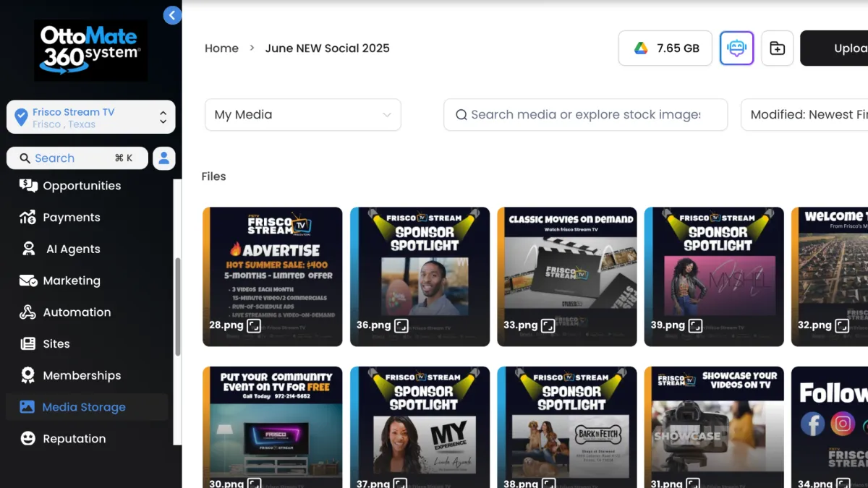Open thumbnail 34.png Follow graphic
Screen dimensions: 868x488
pyautogui.click(x=830, y=427)
